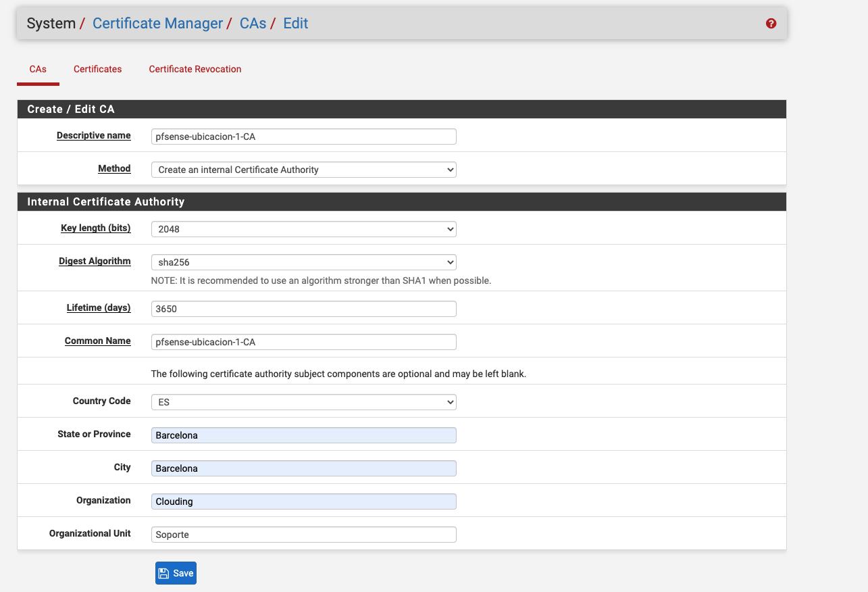Click the Organization field containing Clouding
Viewport: 868px width, 592px height.
pyautogui.click(x=304, y=501)
